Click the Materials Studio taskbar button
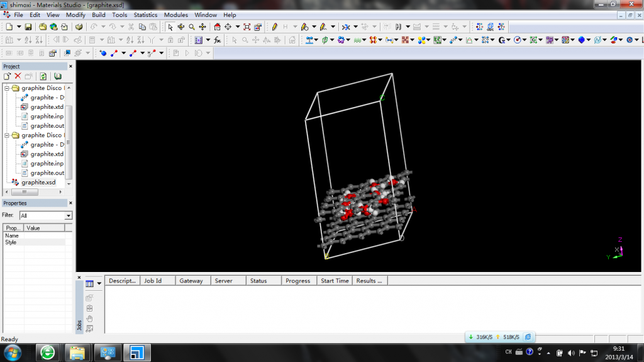Image resolution: width=644 pixels, height=362 pixels. point(136,353)
